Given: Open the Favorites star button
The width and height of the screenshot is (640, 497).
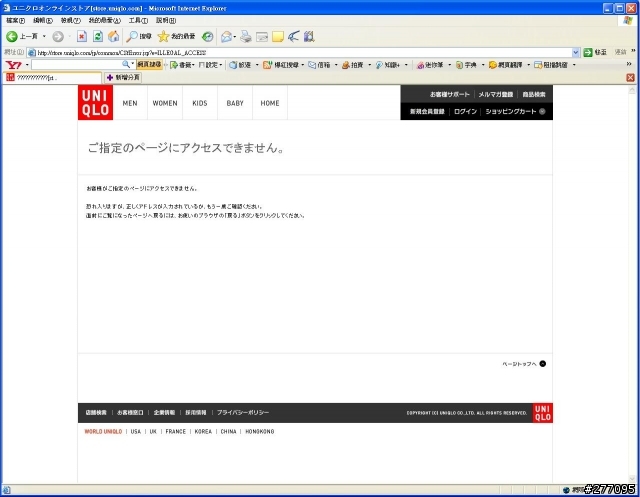Looking at the screenshot, I should click(163, 36).
